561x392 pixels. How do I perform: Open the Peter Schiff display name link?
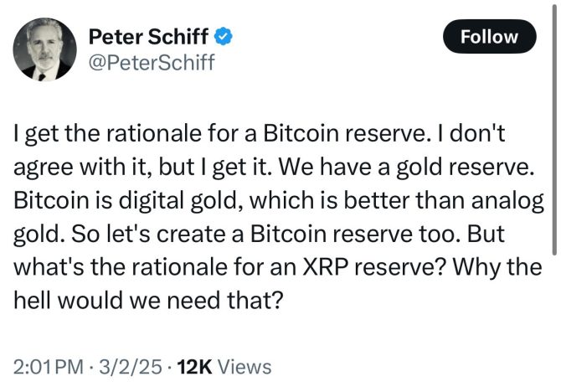coord(149,38)
